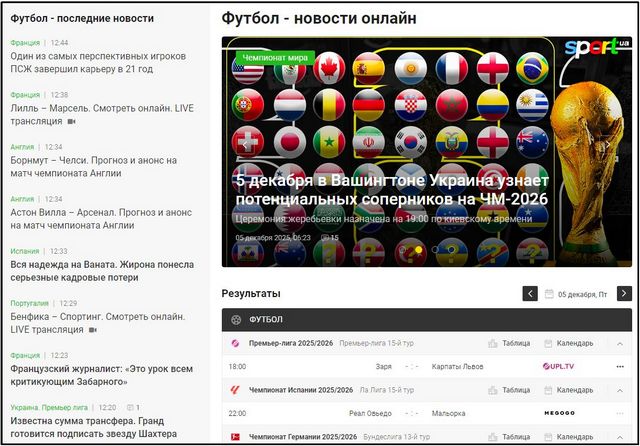Collapse the Чемпионат Испании 2025/2026 section
This screenshot has width=640, height=446.
(620, 391)
